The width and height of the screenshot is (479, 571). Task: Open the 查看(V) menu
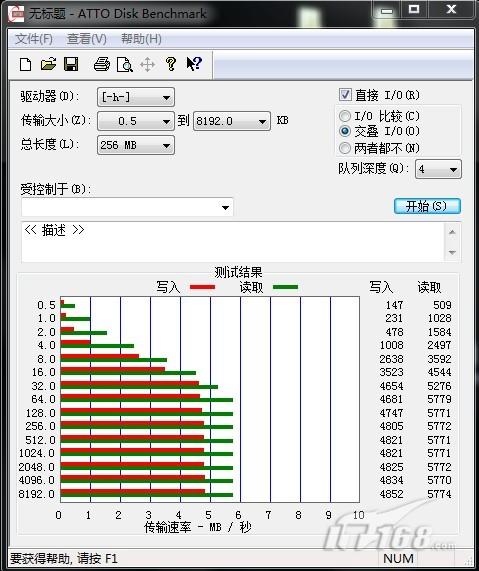click(x=87, y=39)
